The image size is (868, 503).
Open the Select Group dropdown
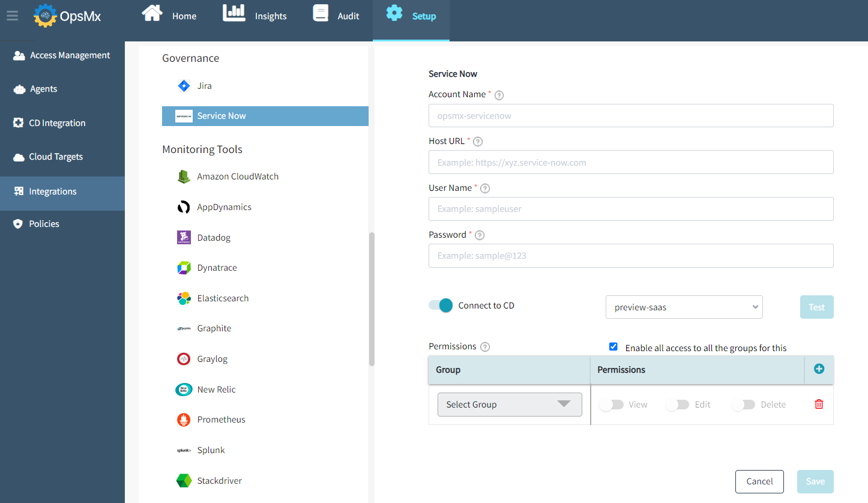(509, 404)
